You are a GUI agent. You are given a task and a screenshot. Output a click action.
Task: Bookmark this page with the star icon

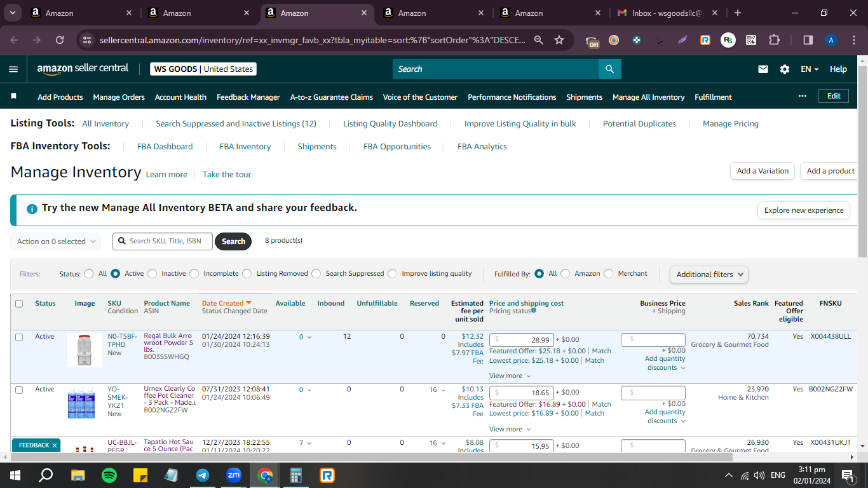click(x=559, y=40)
